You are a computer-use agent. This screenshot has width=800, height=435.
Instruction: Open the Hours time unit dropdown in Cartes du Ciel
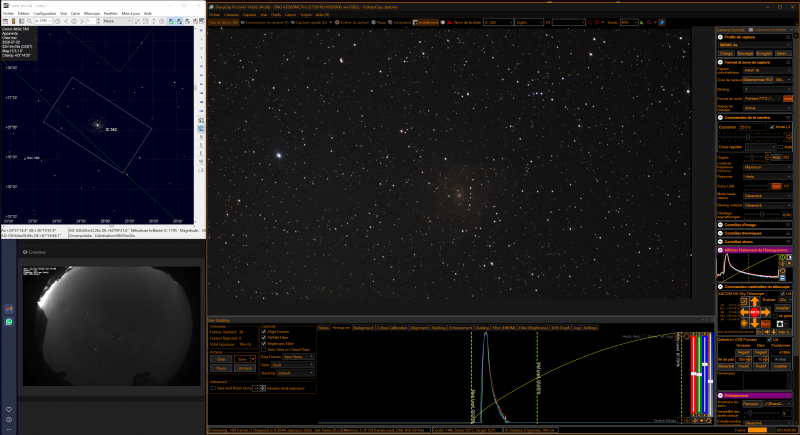[117, 21]
